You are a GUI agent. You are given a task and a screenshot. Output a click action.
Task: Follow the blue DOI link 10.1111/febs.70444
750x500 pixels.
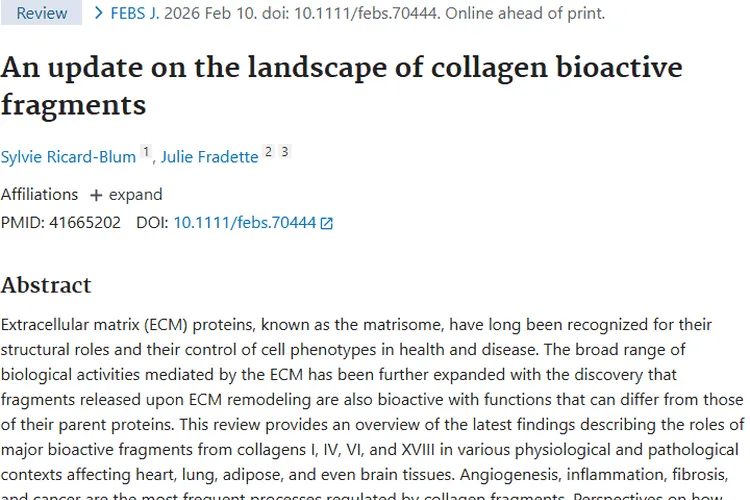point(244,222)
